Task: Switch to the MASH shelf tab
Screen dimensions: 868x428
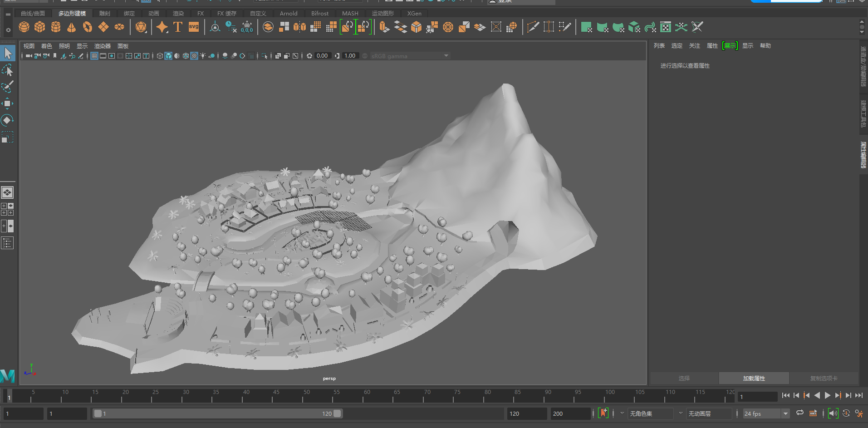Action: 350,14
